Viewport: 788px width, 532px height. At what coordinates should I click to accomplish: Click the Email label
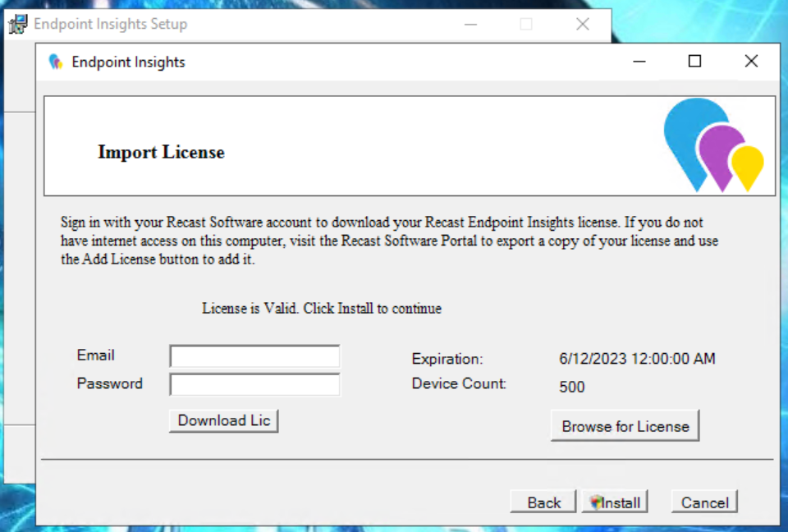[95, 355]
